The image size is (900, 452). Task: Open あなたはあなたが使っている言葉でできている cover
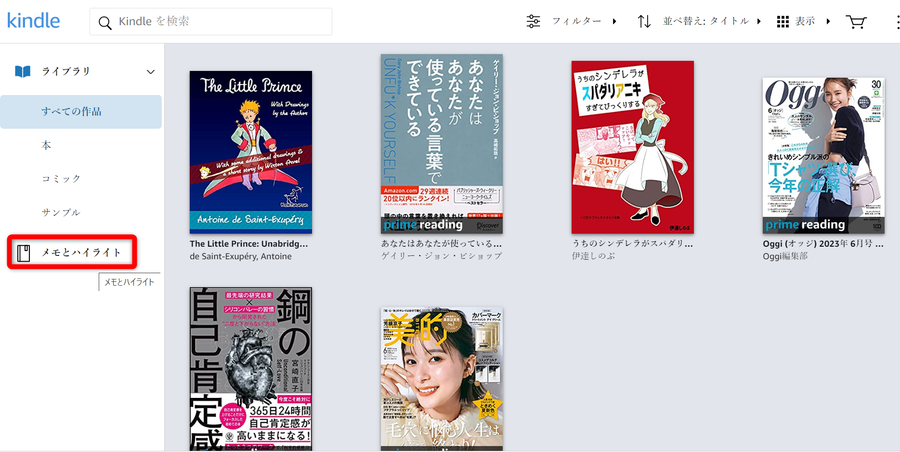point(441,144)
